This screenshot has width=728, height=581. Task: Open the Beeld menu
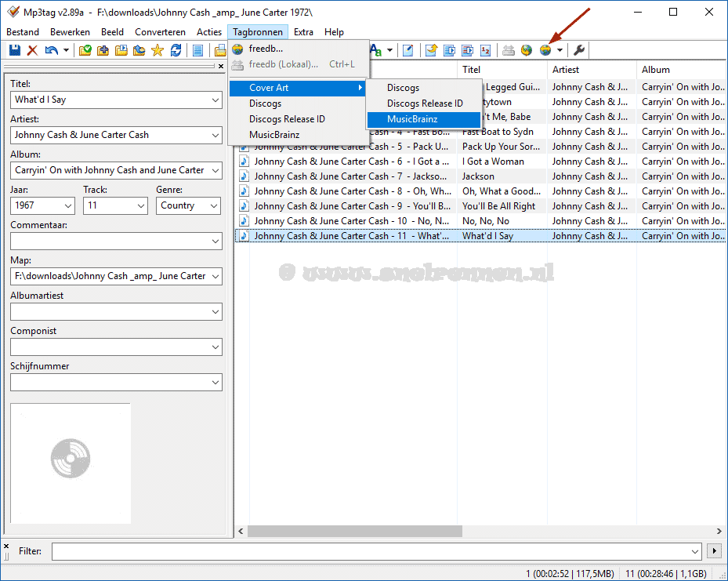coord(112,32)
